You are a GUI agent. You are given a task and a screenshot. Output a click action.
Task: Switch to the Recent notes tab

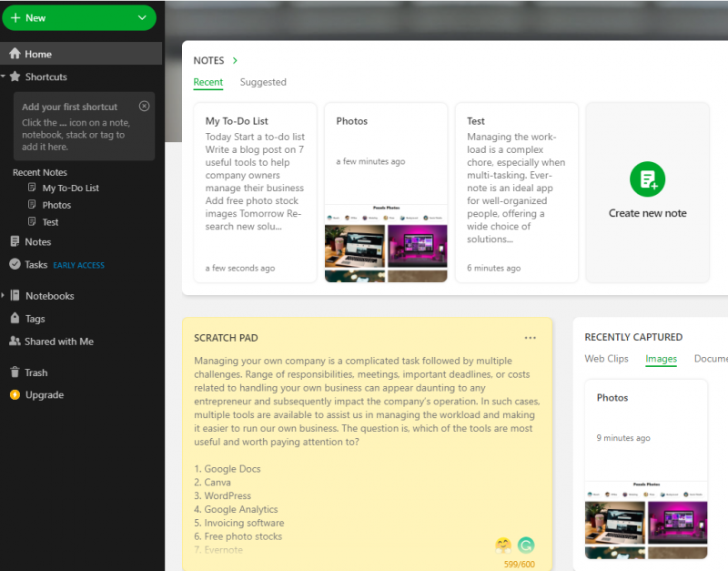coord(208,82)
